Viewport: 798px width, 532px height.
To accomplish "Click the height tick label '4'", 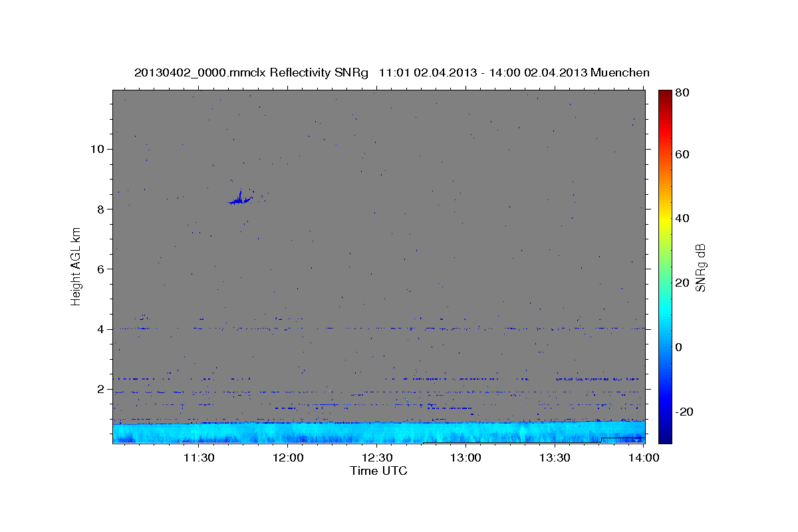I will pos(100,329).
